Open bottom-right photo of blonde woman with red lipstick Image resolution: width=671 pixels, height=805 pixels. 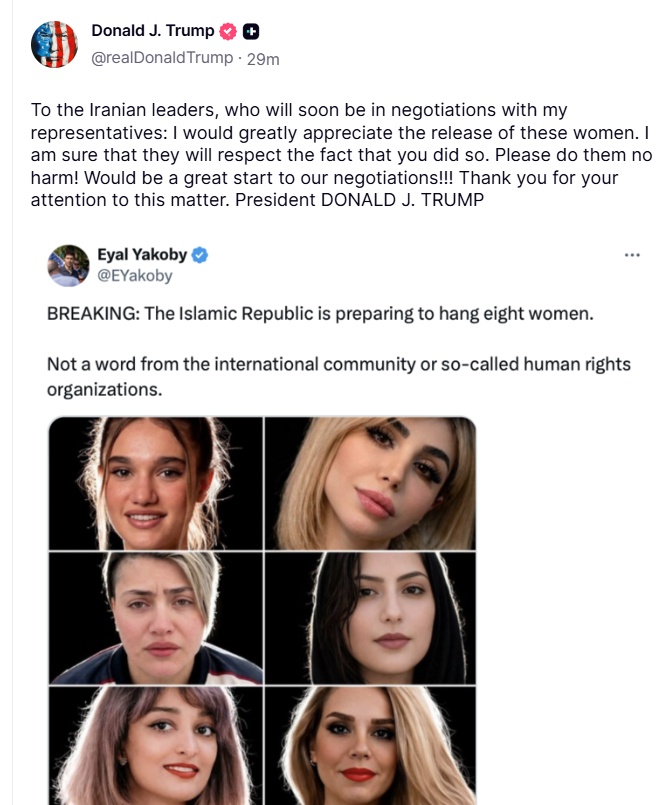click(x=370, y=746)
